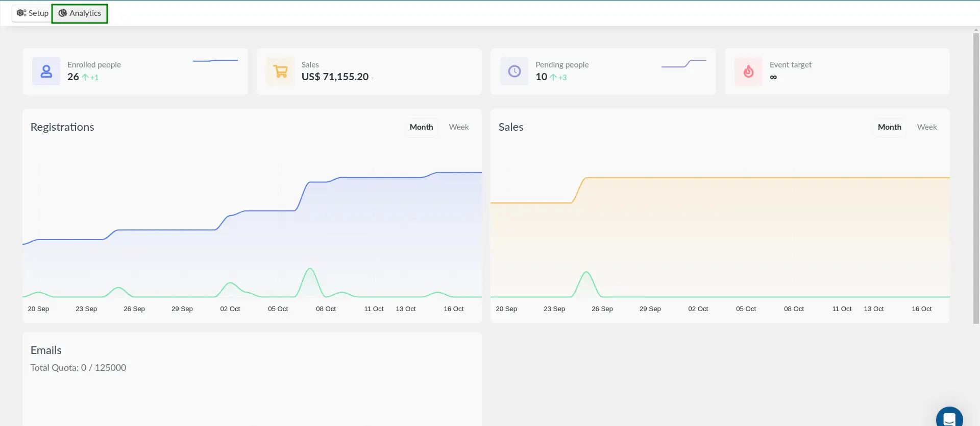Click the 02 Oct label on Registrations chart
This screenshot has height=426, width=980.
(x=230, y=309)
